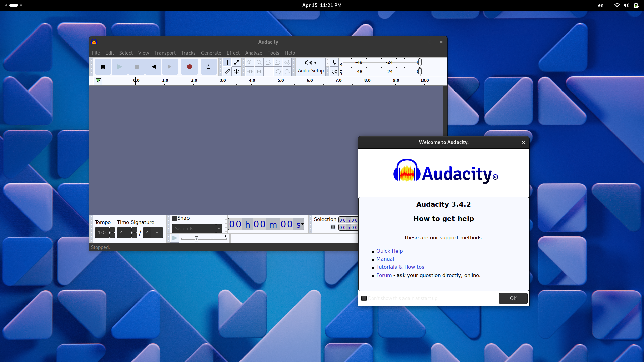644x362 pixels.
Task: Open the Tools menu
Action: [x=273, y=53]
